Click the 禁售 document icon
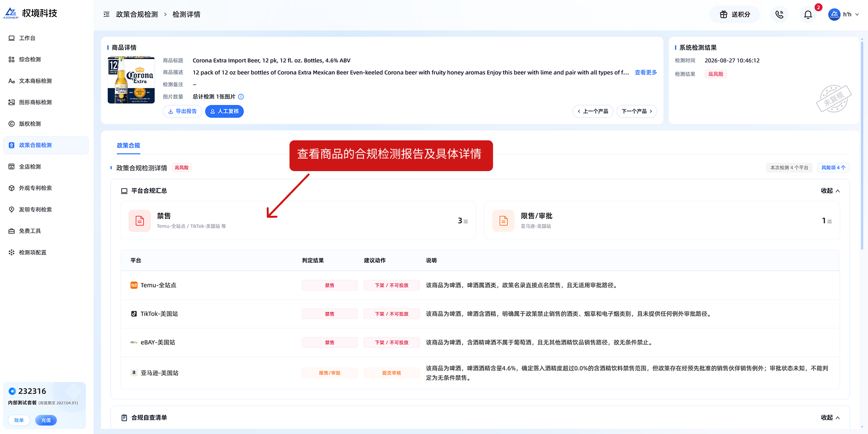This screenshot has height=434, width=868. [x=140, y=221]
